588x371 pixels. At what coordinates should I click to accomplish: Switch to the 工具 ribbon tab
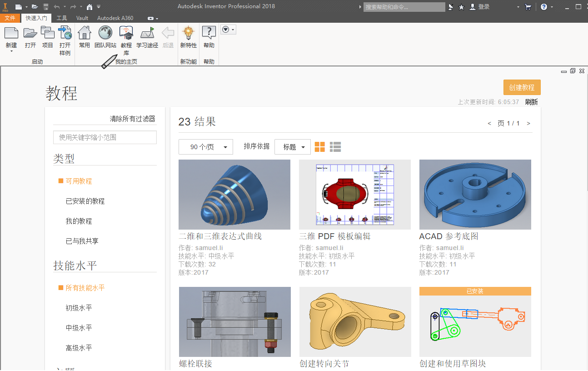[62, 18]
